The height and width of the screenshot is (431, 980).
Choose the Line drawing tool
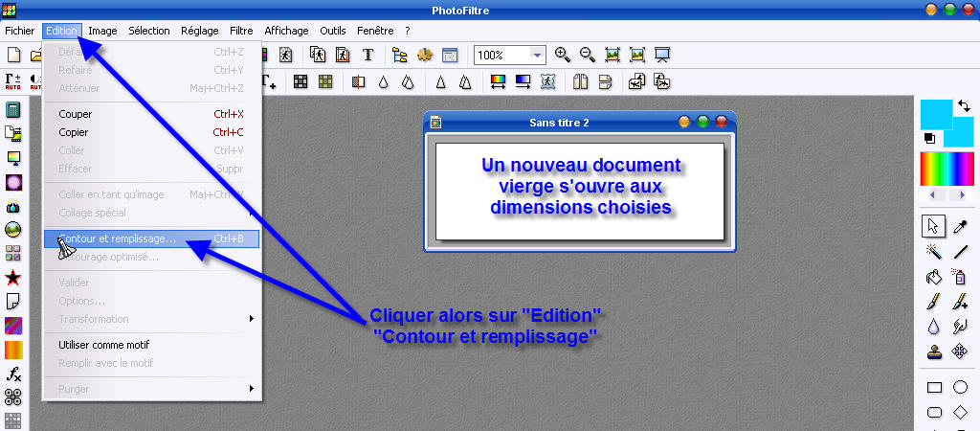coord(960,251)
